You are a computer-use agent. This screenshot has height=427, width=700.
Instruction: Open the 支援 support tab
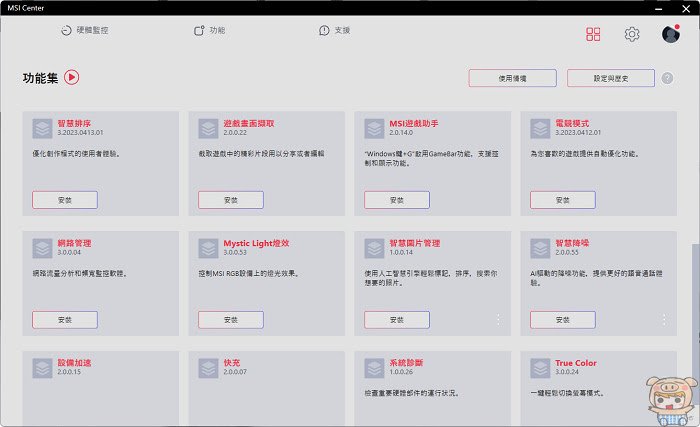(x=334, y=30)
